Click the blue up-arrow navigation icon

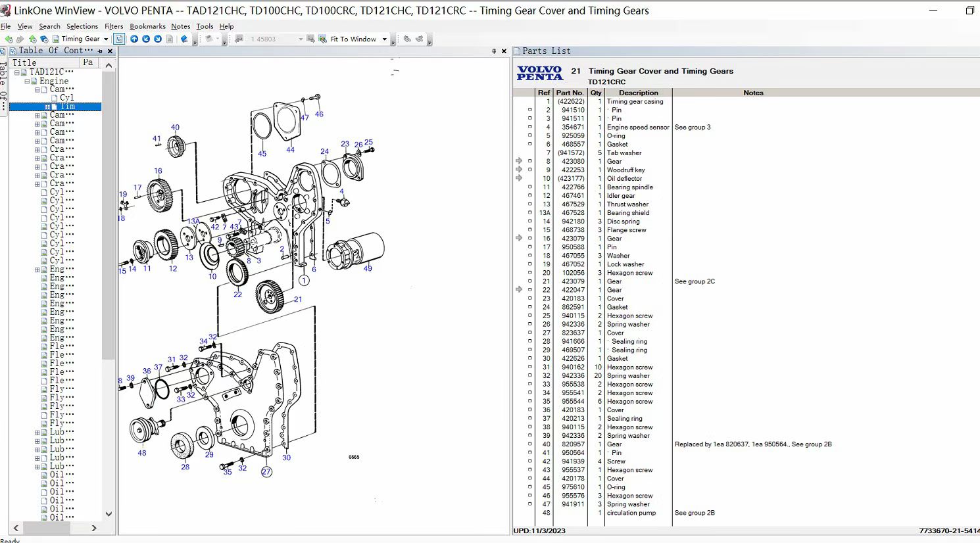pos(134,39)
